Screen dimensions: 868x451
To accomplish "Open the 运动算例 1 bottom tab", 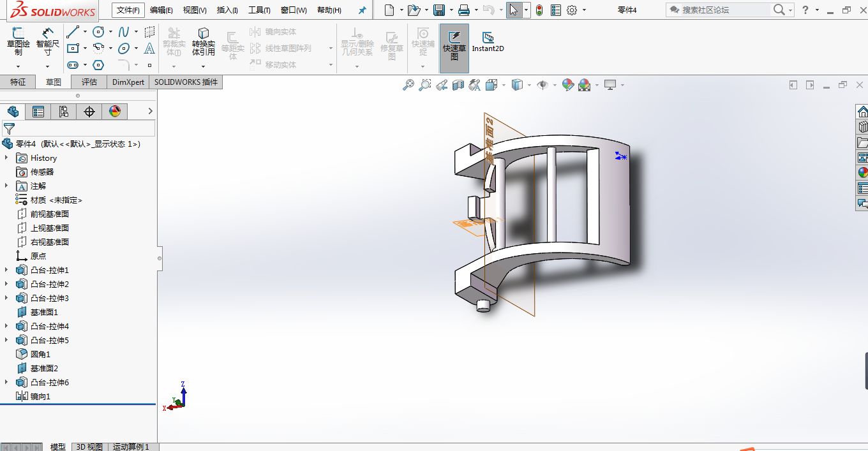I will pyautogui.click(x=131, y=447).
